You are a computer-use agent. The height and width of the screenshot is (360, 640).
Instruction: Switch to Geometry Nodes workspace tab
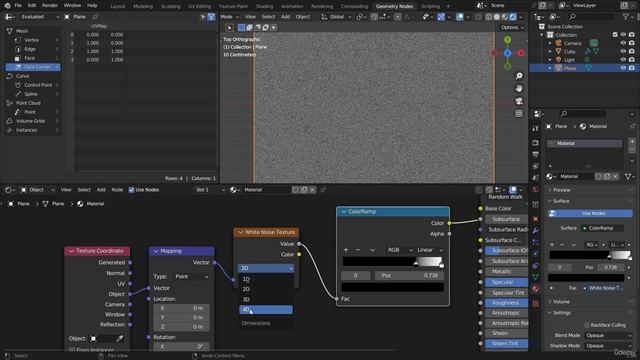[x=394, y=6]
